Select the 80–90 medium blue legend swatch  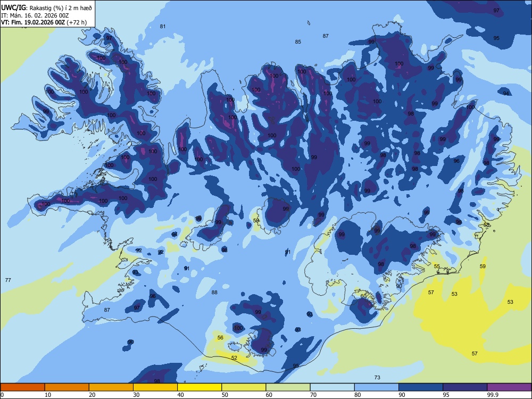(377, 387)
